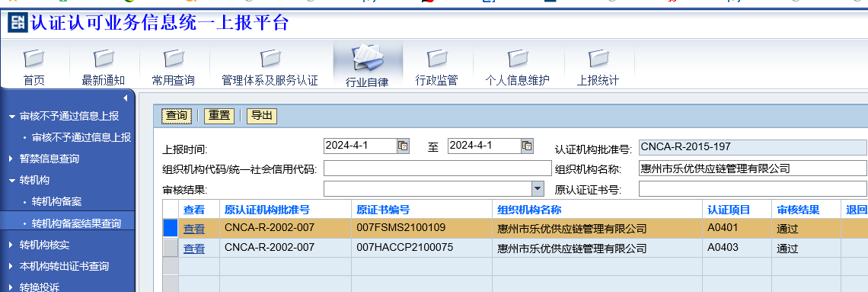868x292 pixels.
Task: Click the 组织机构代码/统一社会信用代码 input field
Action: [x=438, y=168]
